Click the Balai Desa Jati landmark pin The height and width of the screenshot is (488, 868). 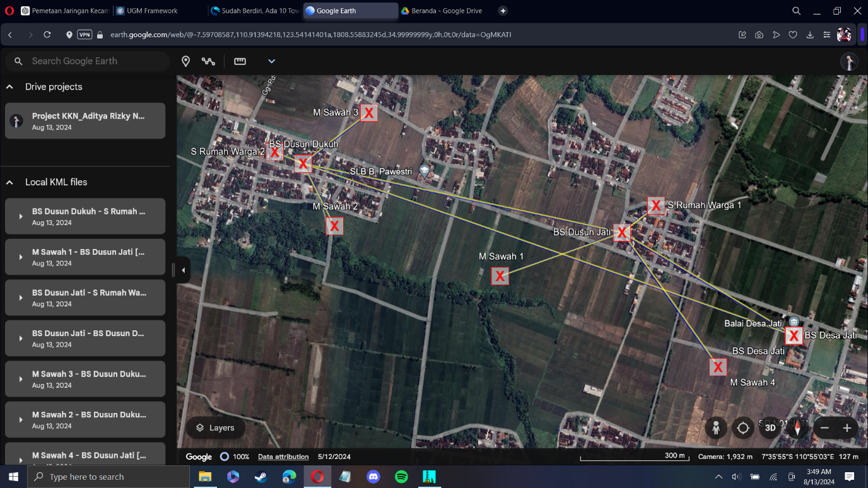[794, 322]
